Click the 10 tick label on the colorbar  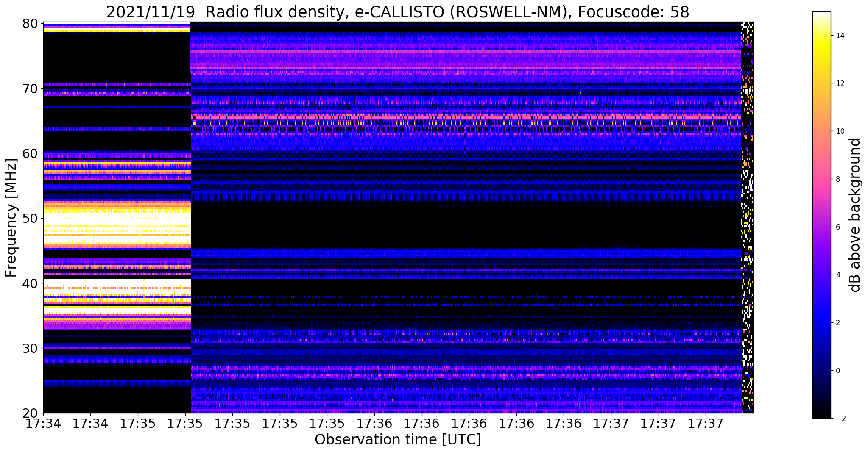point(840,131)
